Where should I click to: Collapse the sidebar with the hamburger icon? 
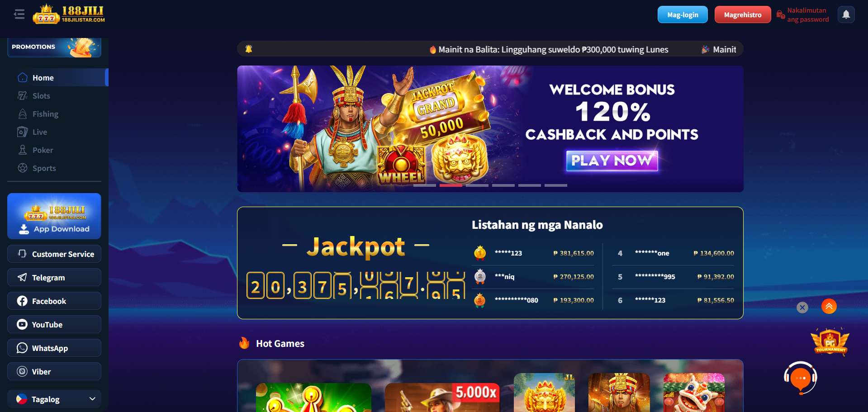click(19, 14)
